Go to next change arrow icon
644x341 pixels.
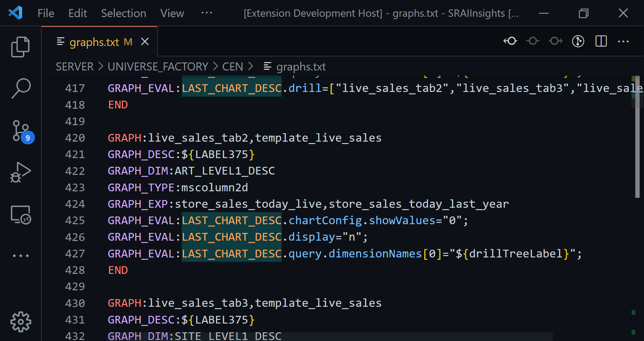tap(555, 41)
